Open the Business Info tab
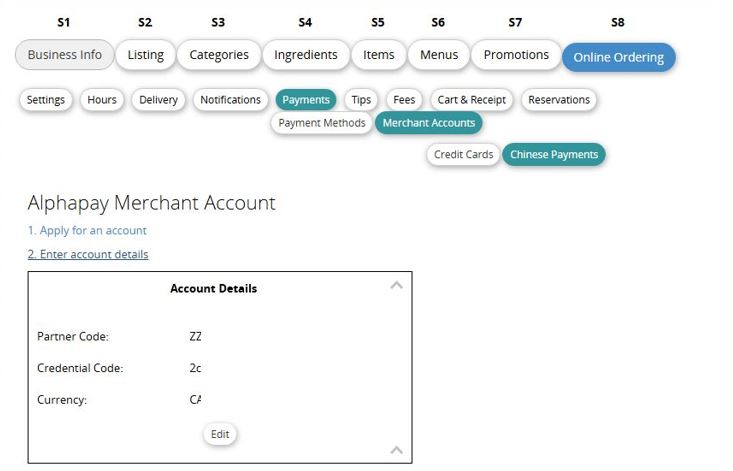This screenshot has height=471, width=733. [x=65, y=55]
